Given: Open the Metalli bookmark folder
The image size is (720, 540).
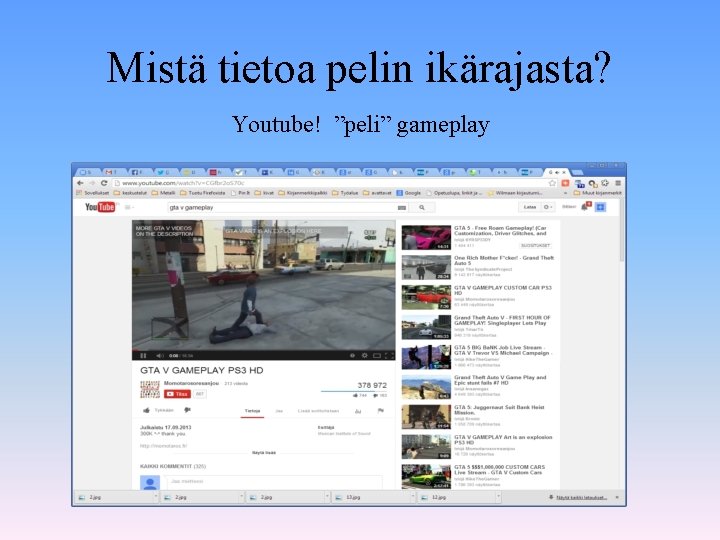Looking at the screenshot, I should [163, 193].
